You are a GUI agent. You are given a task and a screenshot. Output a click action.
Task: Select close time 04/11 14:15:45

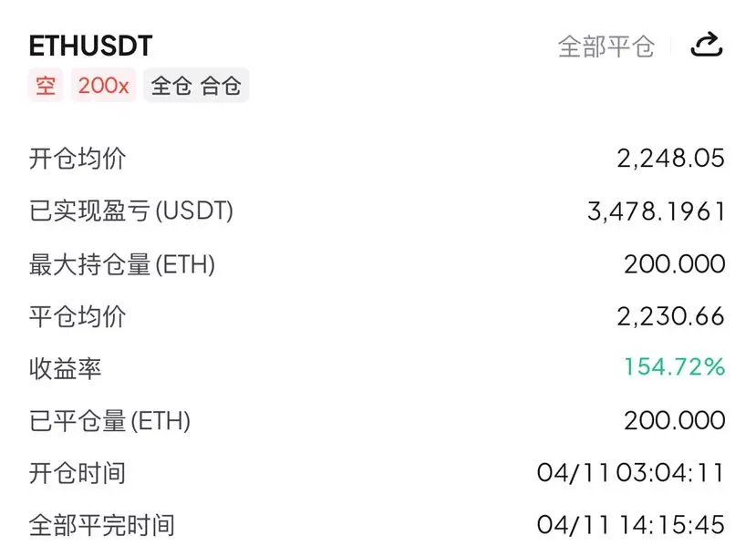(631, 525)
